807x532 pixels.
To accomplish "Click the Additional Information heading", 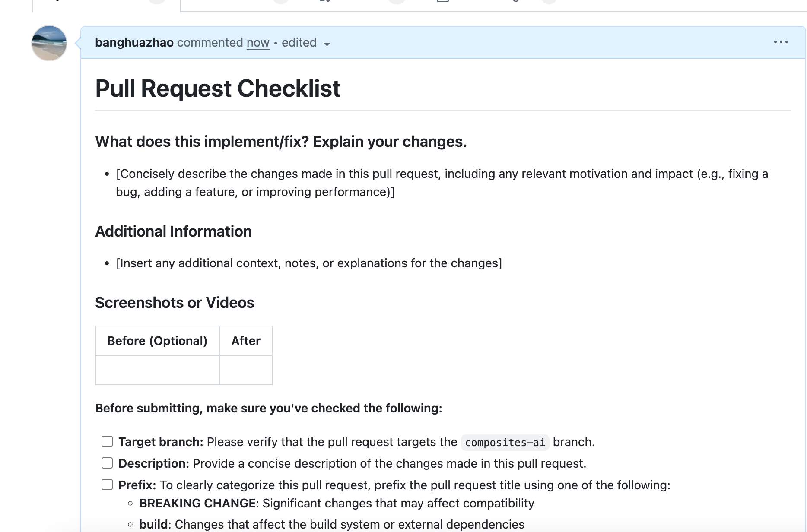I will 173,231.
